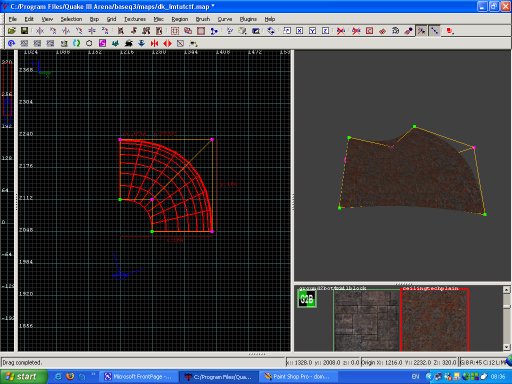
Task: Switch to Microsoft FrontPage taskbar button
Action: pyautogui.click(x=139, y=377)
